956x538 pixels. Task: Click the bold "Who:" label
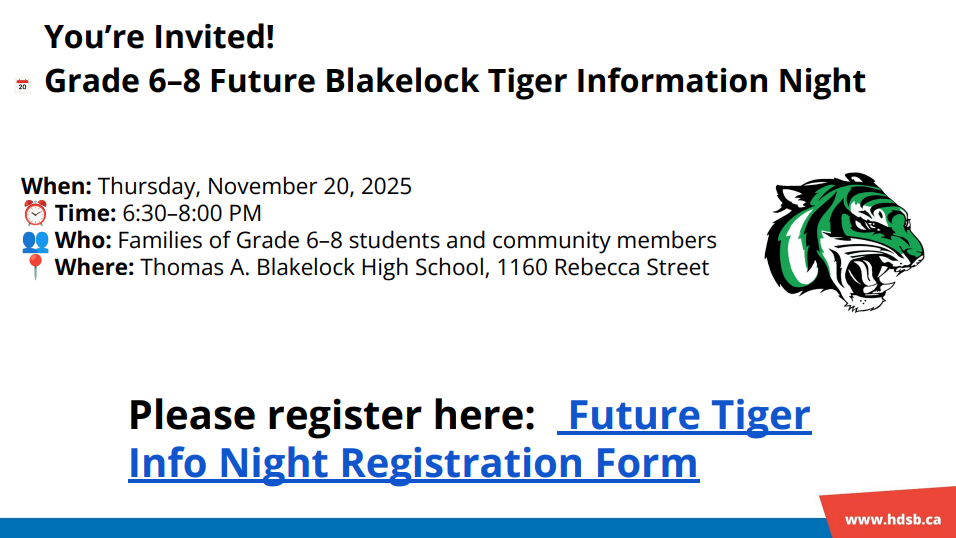pyautogui.click(x=83, y=240)
